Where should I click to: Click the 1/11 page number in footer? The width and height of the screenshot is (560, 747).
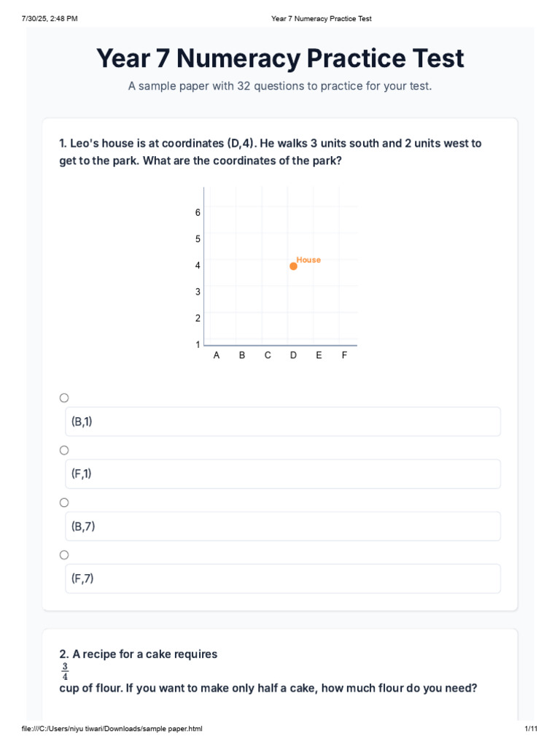(x=531, y=729)
